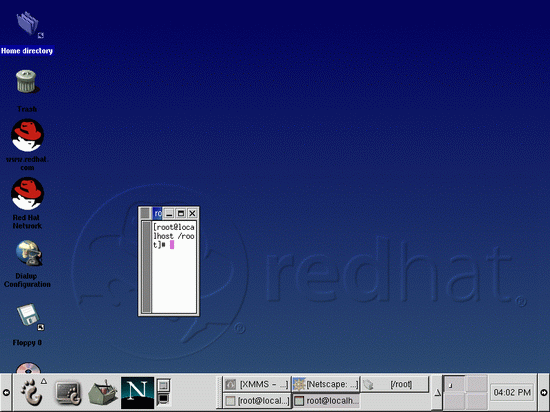Click the upper small panel applet icon

[163, 385]
